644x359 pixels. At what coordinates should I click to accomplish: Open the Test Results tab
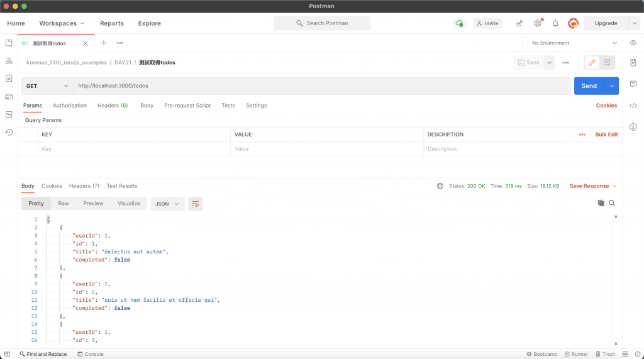coord(122,186)
